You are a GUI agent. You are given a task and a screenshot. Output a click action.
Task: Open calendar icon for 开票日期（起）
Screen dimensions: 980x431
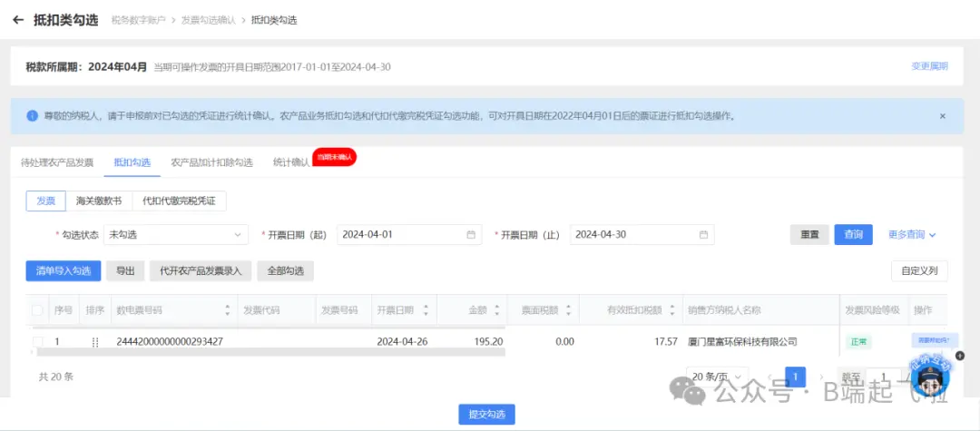(471, 234)
